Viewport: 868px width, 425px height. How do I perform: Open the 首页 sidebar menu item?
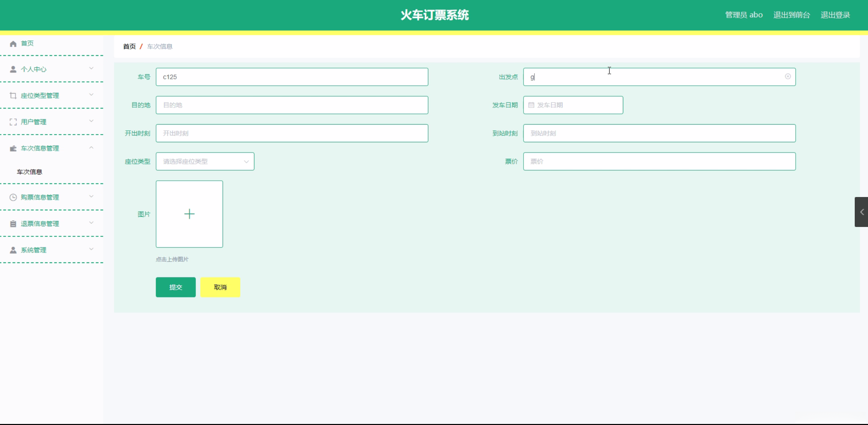pos(27,43)
